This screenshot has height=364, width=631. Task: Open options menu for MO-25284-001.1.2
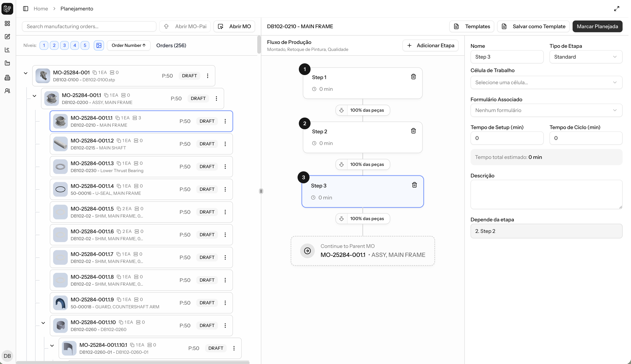coord(225,144)
